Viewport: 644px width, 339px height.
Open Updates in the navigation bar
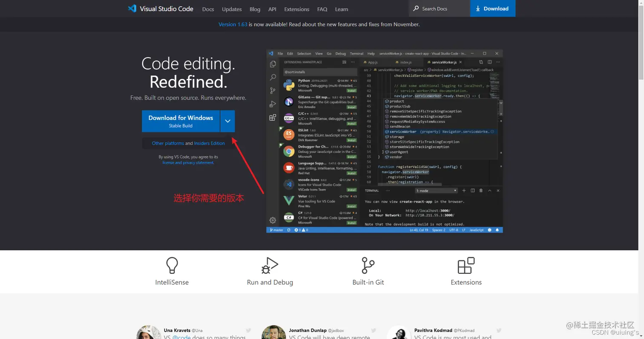[232, 9]
